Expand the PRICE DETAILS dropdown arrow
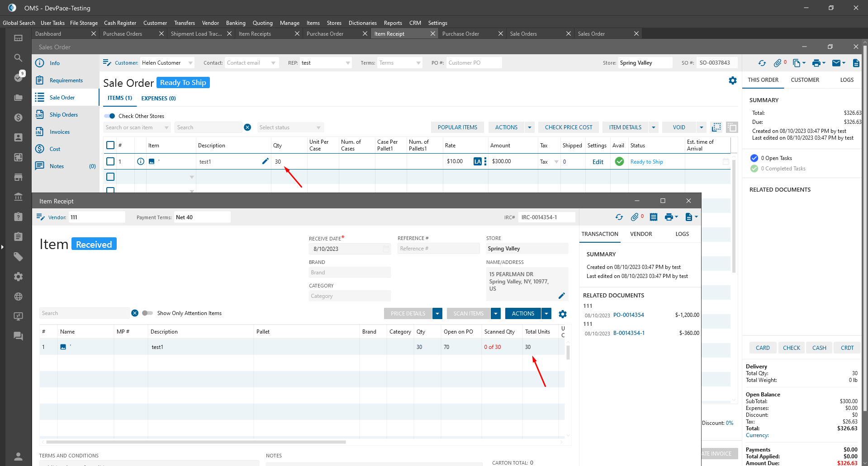Screen dimensions: 868x466 437,314
